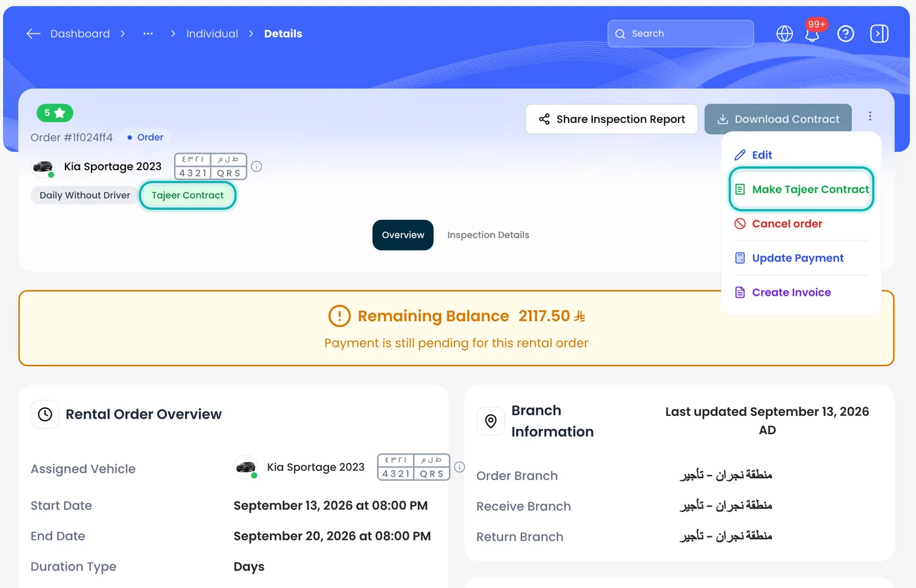Click Share Inspection Report button
This screenshot has width=916, height=588.
point(612,119)
